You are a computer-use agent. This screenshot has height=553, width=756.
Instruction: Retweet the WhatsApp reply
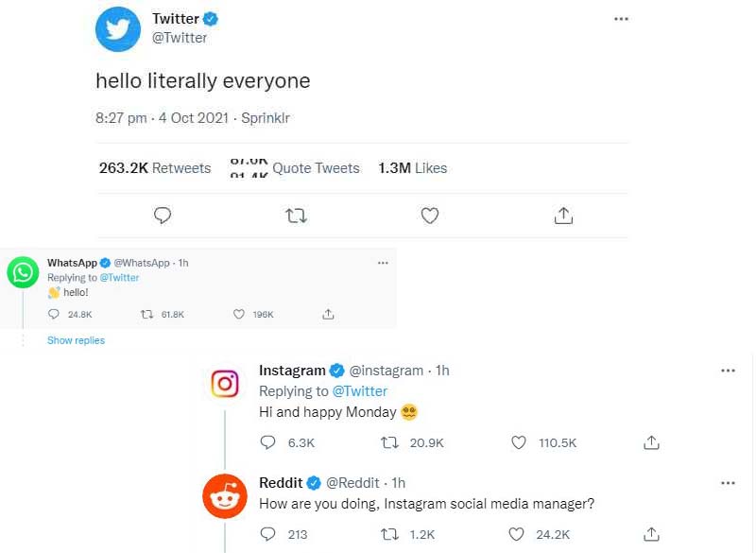(146, 314)
